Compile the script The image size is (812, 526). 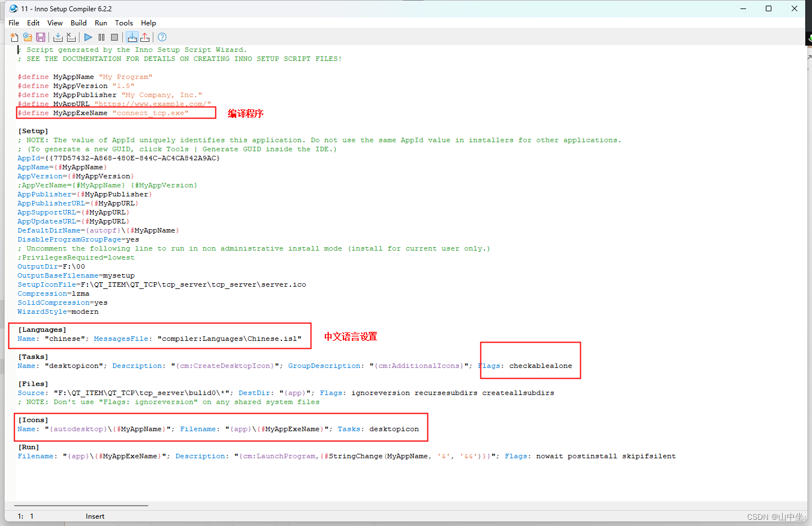pos(58,37)
